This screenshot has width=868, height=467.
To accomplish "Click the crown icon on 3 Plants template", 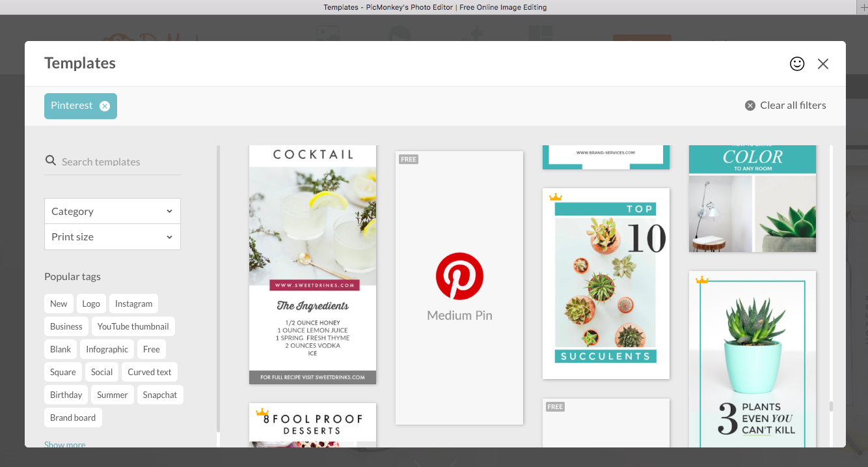I will [x=702, y=280].
